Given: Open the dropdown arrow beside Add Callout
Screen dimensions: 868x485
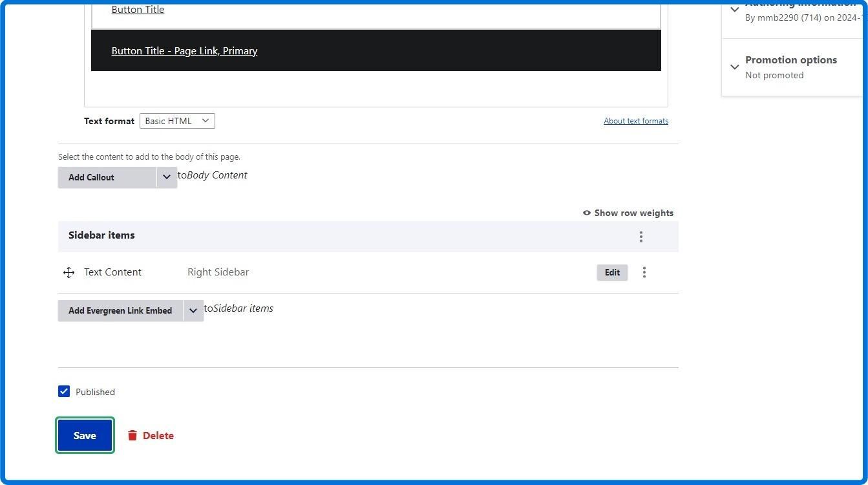Looking at the screenshot, I should coord(167,177).
